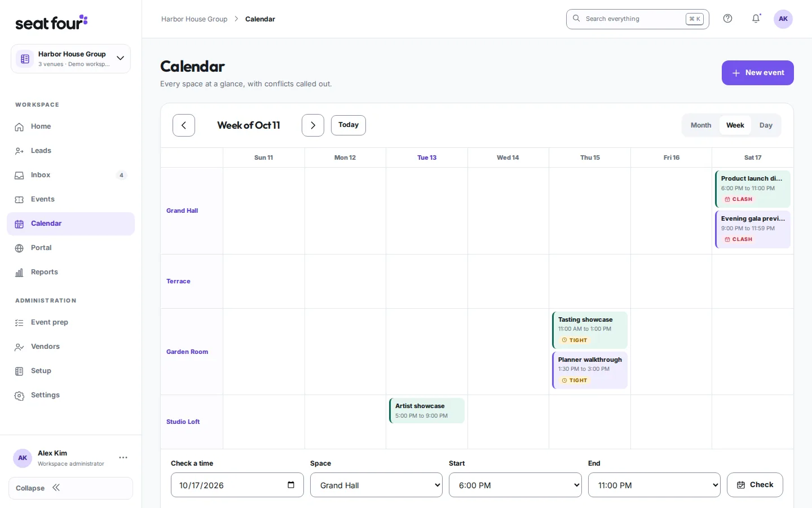Viewport: 812px width, 508px height.
Task: Open the Tasting showcase event
Action: [590, 330]
